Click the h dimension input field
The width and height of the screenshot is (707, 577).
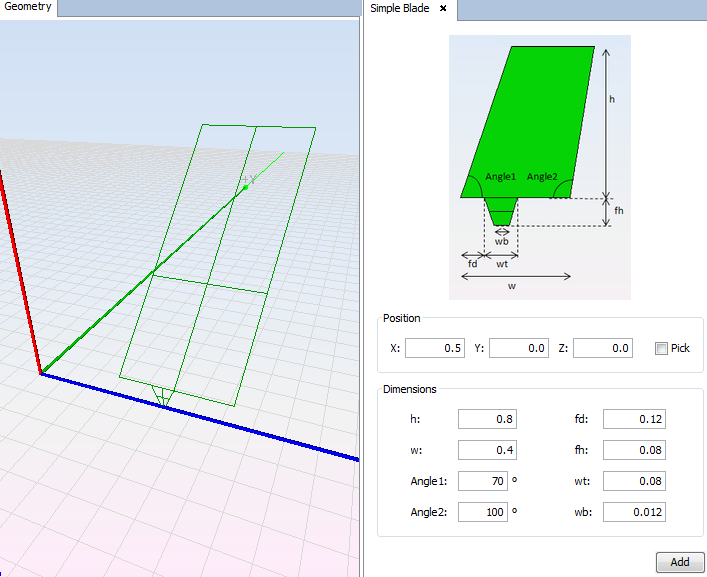tap(488, 420)
